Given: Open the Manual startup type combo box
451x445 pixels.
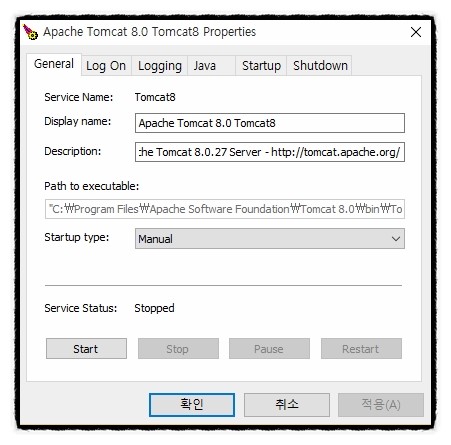Looking at the screenshot, I should coord(270,239).
